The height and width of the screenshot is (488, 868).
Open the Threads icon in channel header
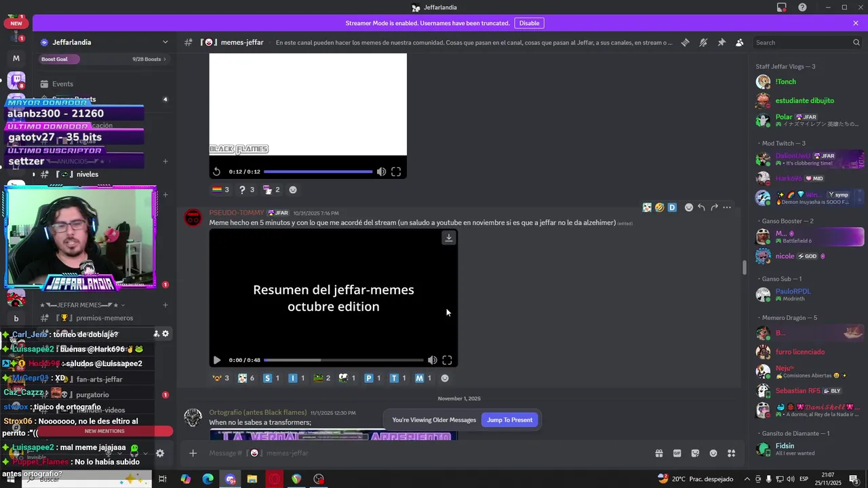coord(685,42)
